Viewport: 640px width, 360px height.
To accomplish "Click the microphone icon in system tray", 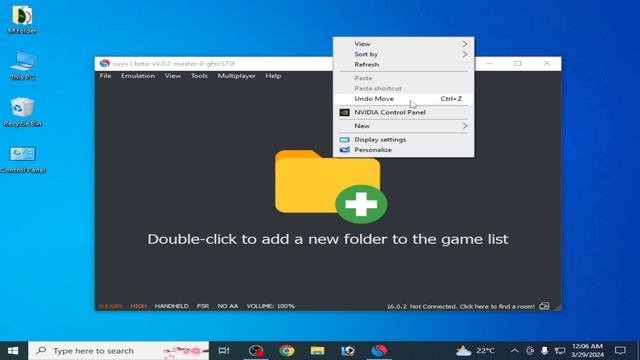I will click(x=544, y=351).
